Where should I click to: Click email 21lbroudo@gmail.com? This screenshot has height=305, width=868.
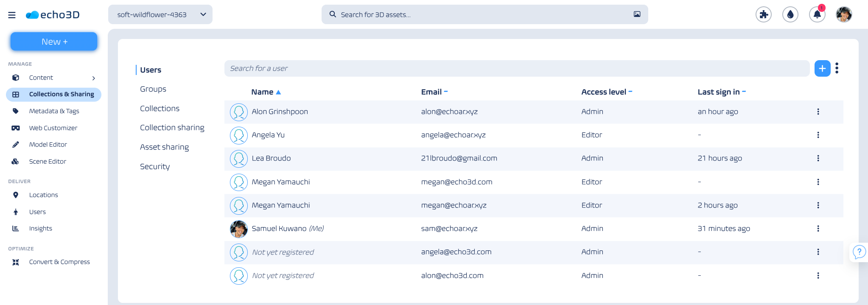[x=459, y=158]
